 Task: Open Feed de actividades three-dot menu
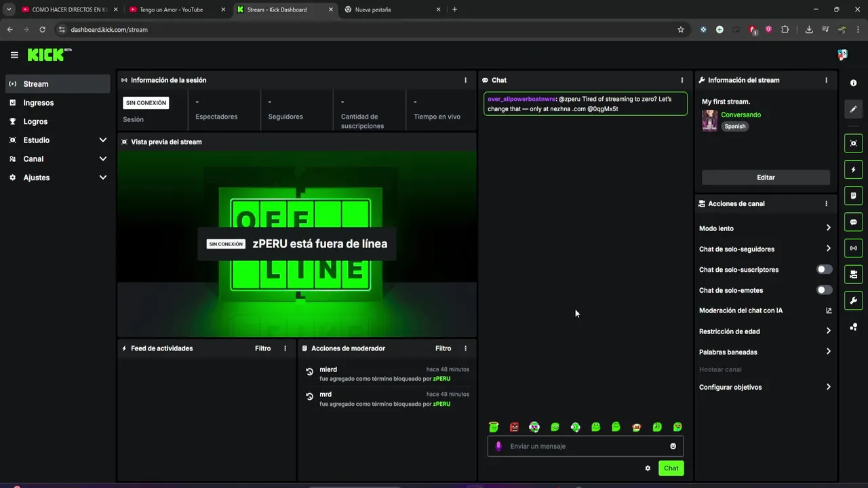(285, 348)
